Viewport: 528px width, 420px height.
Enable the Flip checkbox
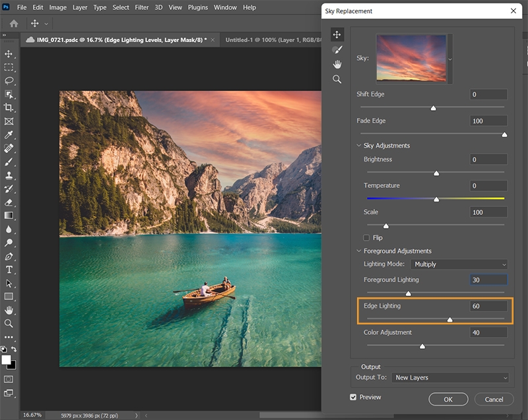point(366,237)
